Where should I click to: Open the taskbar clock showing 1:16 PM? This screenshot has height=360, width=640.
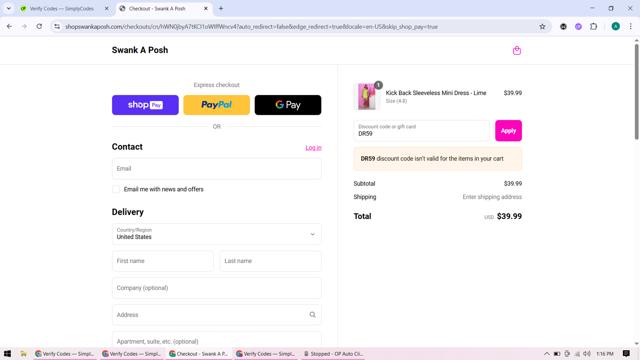click(x=604, y=354)
